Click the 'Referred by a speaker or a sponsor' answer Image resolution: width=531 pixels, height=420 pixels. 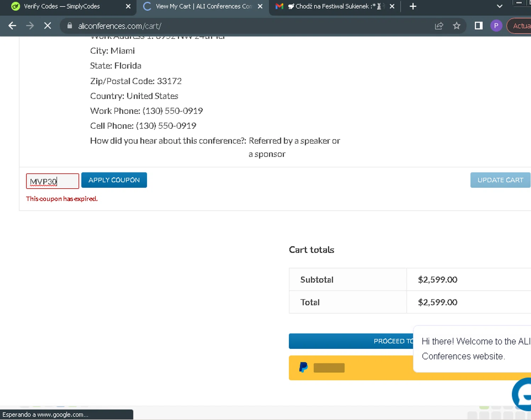click(x=294, y=147)
